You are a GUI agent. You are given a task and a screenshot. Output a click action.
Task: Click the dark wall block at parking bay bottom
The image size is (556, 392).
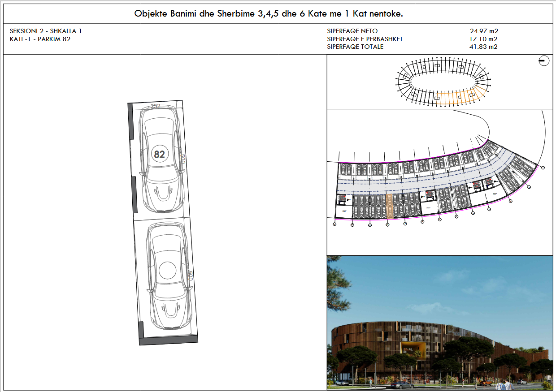click(169, 340)
